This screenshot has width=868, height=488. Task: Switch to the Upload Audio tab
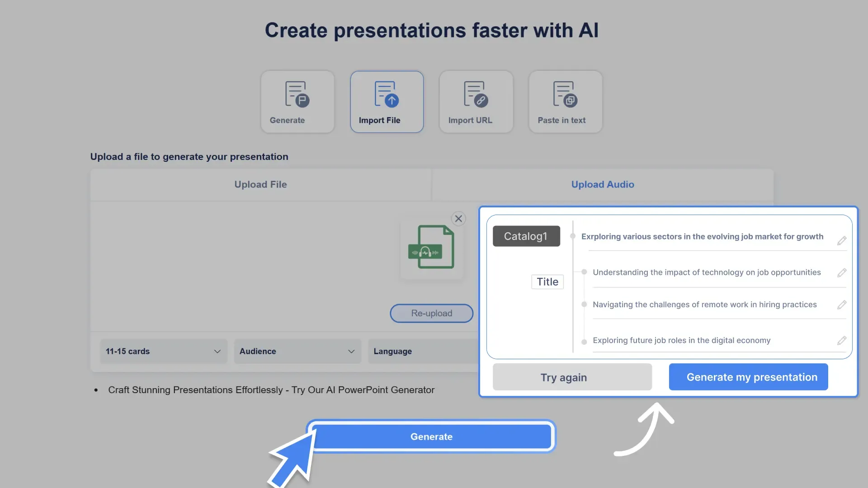(602, 184)
